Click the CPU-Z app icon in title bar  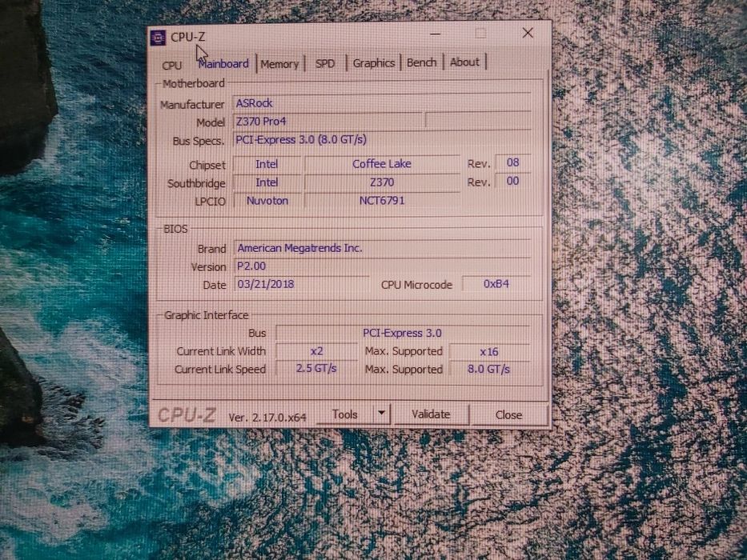pyautogui.click(x=158, y=38)
